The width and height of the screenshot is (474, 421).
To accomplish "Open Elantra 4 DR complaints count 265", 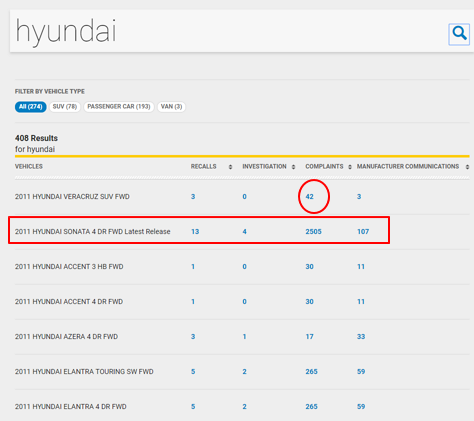I will (311, 407).
